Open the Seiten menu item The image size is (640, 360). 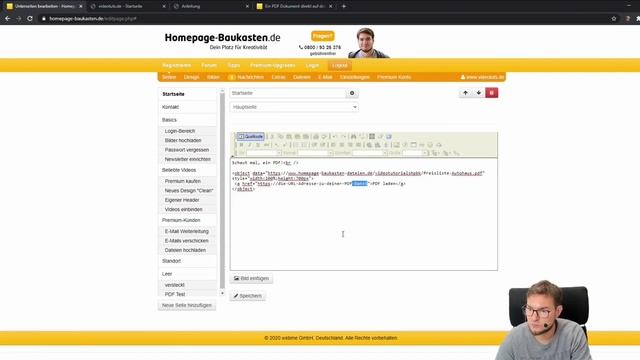(169, 77)
